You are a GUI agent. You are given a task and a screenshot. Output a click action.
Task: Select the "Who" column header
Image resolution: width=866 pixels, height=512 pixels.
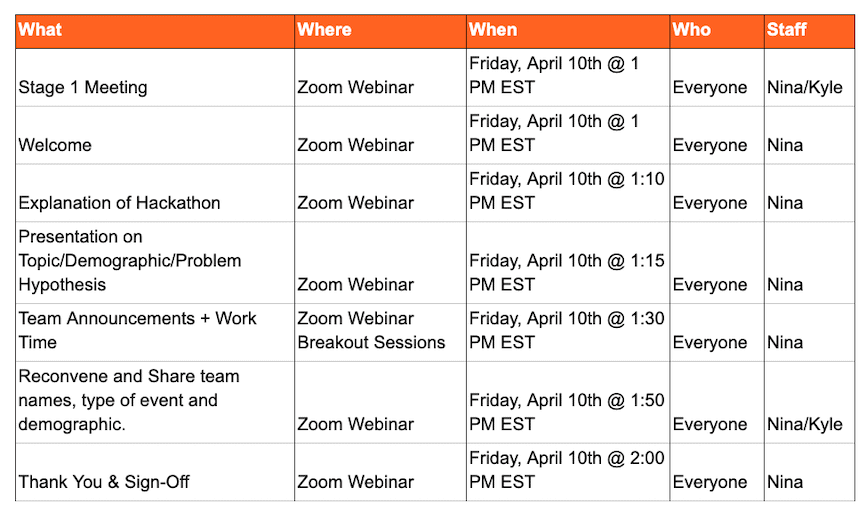click(717, 31)
